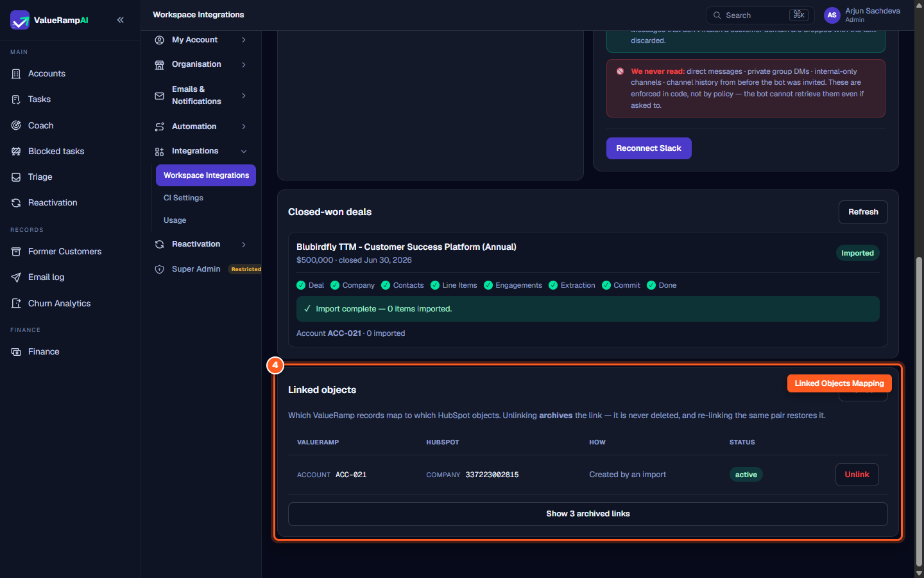Click the Organisation store icon

(x=160, y=65)
